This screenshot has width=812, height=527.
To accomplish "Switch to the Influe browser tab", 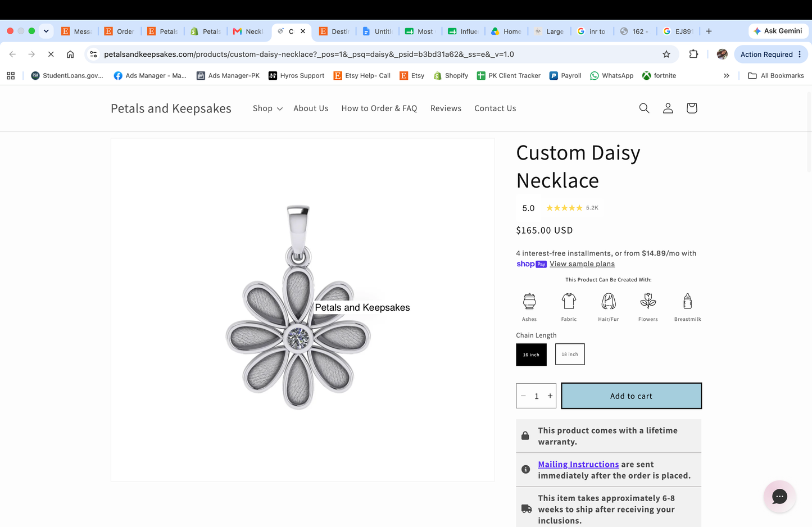I will (x=463, y=31).
